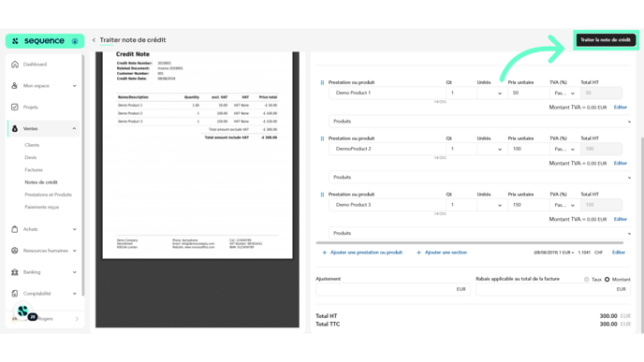Go back using the arrow beside Traiter note de crédit
The height and width of the screenshot is (362, 644).
94,40
